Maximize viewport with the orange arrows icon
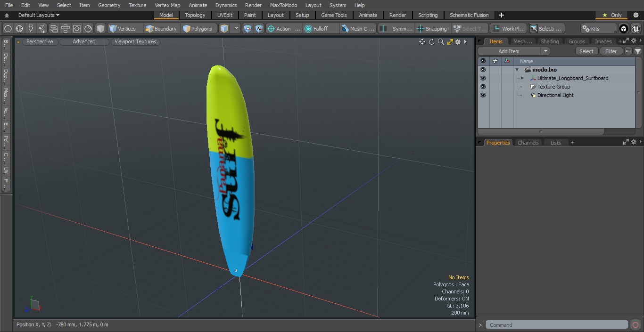This screenshot has width=644, height=332. 450,42
